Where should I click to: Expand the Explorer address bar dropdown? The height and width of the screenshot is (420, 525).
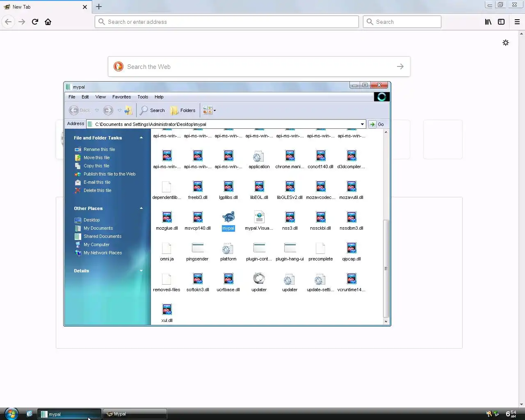[x=362, y=124]
